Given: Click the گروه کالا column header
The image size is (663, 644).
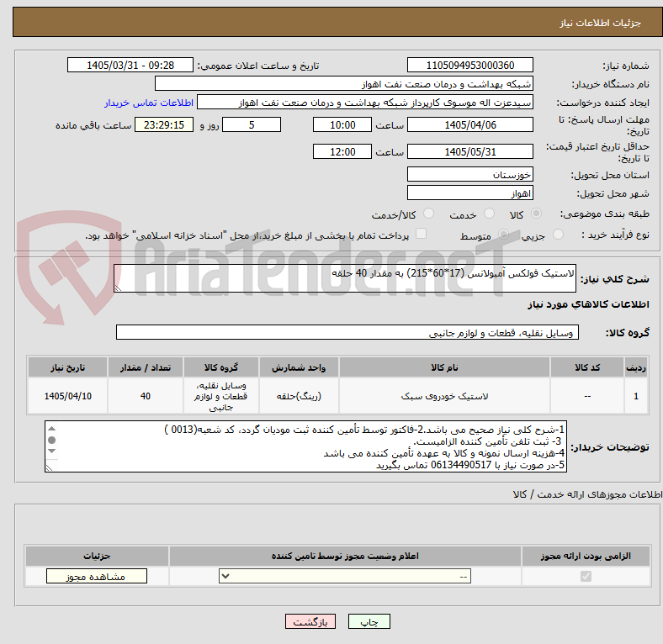Looking at the screenshot, I should 220,367.
